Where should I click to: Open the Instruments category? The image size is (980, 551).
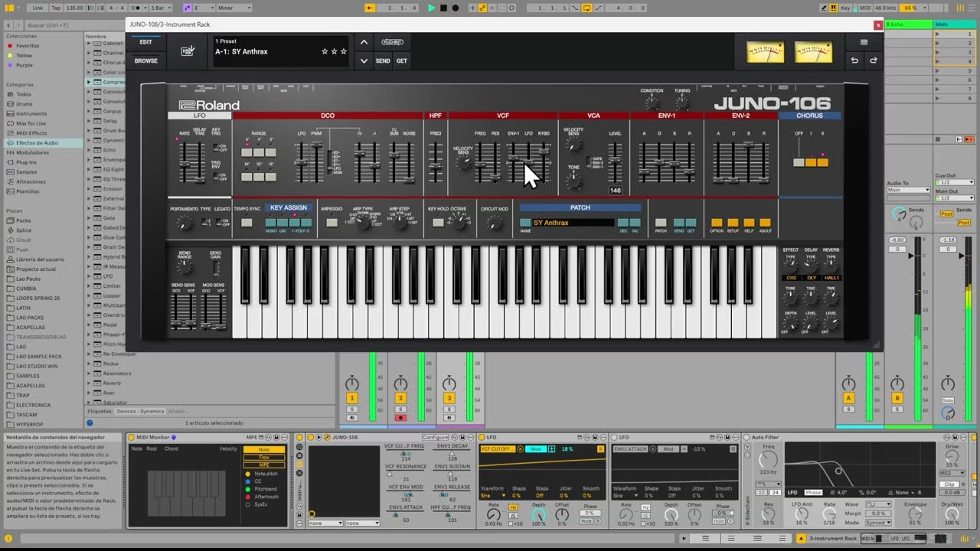pyautogui.click(x=31, y=113)
